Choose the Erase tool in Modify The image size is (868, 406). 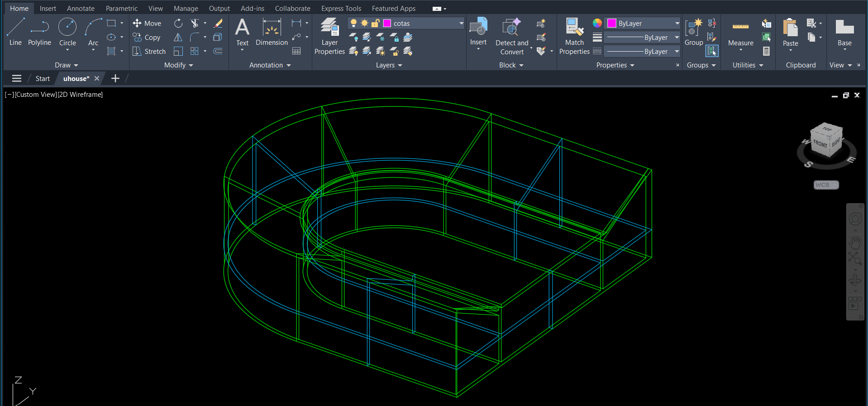[x=218, y=24]
